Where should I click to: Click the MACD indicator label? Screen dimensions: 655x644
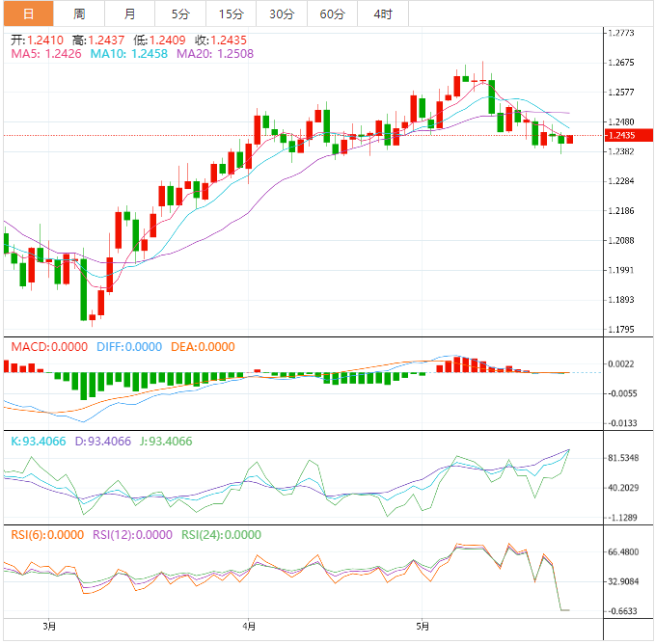(x=47, y=347)
